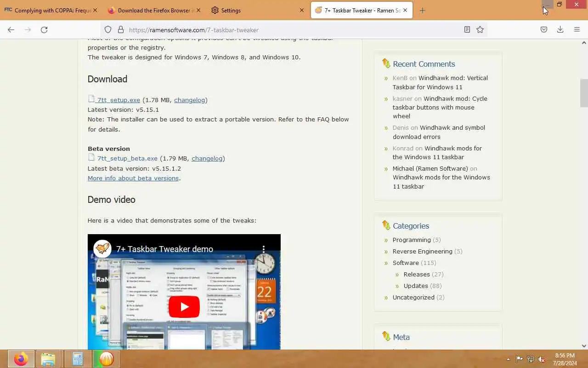Open the Programming category

[412, 240]
